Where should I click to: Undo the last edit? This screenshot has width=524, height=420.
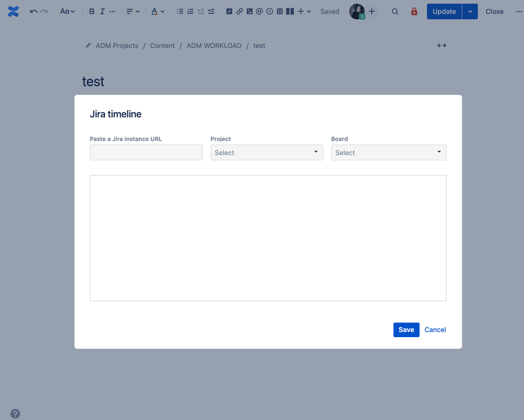pos(34,12)
